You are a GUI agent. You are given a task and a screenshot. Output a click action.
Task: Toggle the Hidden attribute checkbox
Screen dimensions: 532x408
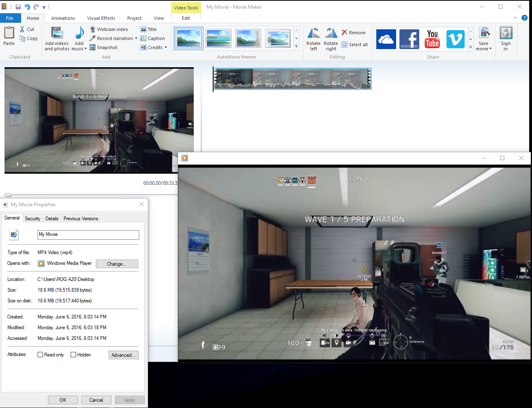coord(74,355)
